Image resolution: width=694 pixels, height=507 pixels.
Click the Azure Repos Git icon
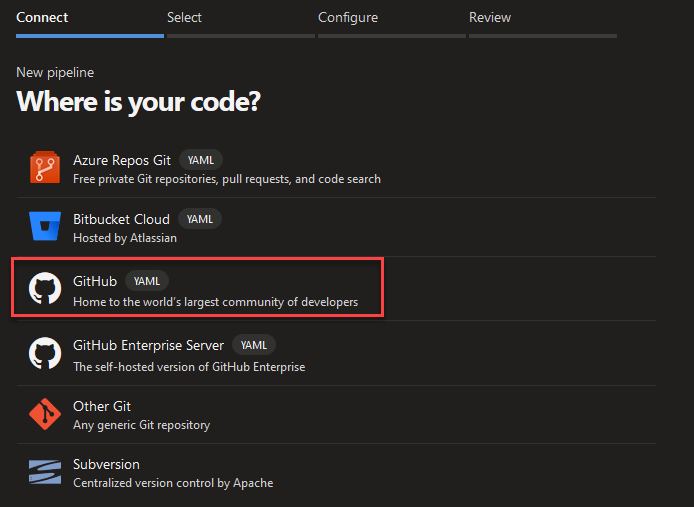point(45,167)
